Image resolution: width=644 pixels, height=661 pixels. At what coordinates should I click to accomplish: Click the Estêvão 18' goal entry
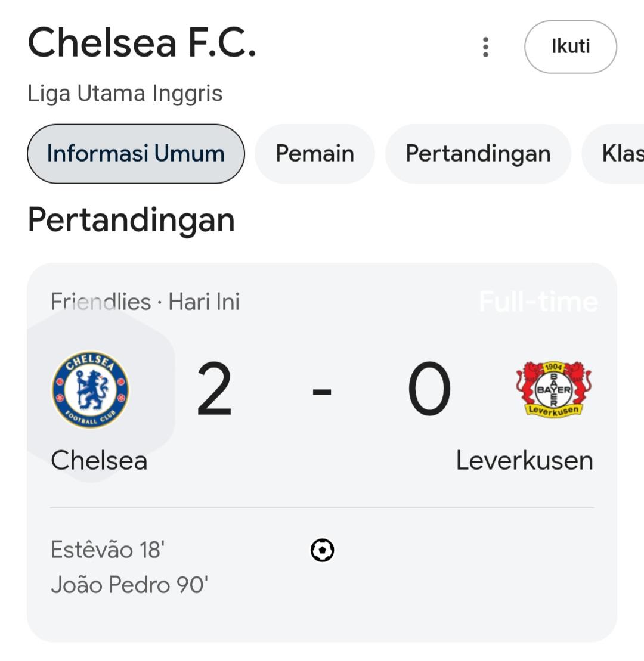pyautogui.click(x=107, y=550)
